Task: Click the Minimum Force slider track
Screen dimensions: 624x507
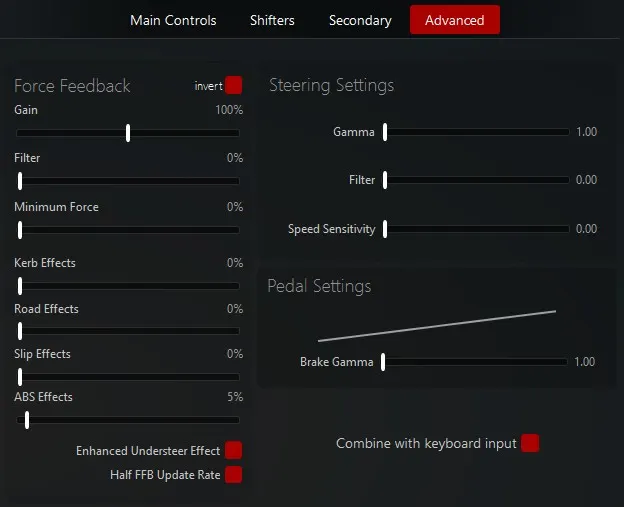Action: pyautogui.click(x=128, y=230)
